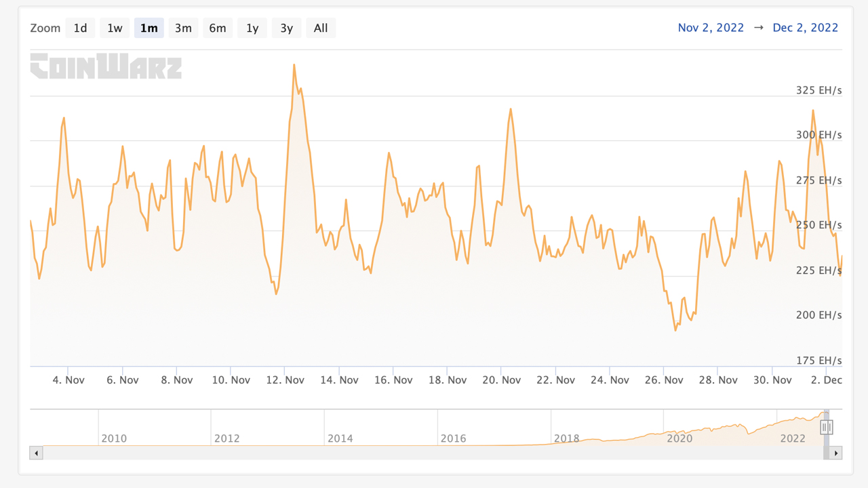This screenshot has height=488, width=868.
Task: View 3y of hashrate history
Action: (286, 28)
